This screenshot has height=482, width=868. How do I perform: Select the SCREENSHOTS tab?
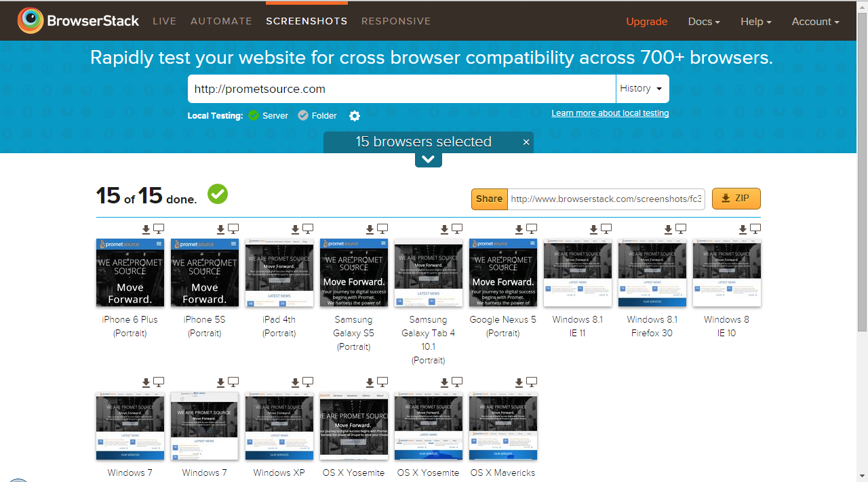pyautogui.click(x=307, y=21)
